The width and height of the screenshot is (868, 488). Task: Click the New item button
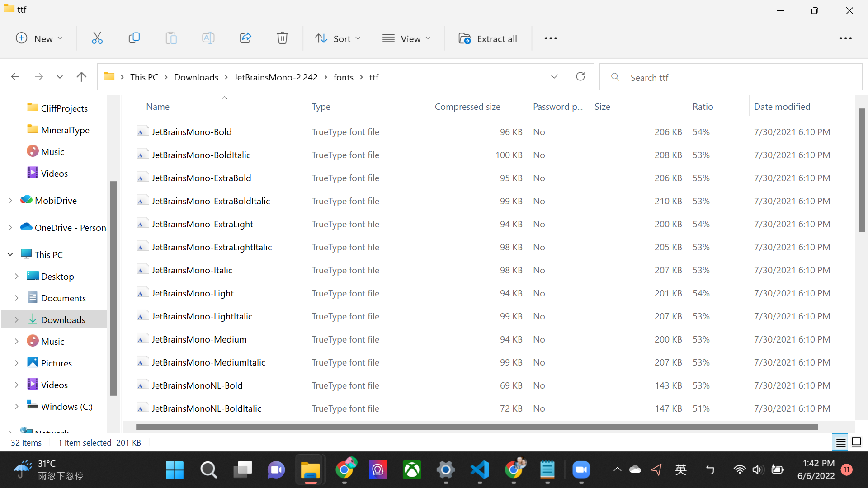coord(39,38)
